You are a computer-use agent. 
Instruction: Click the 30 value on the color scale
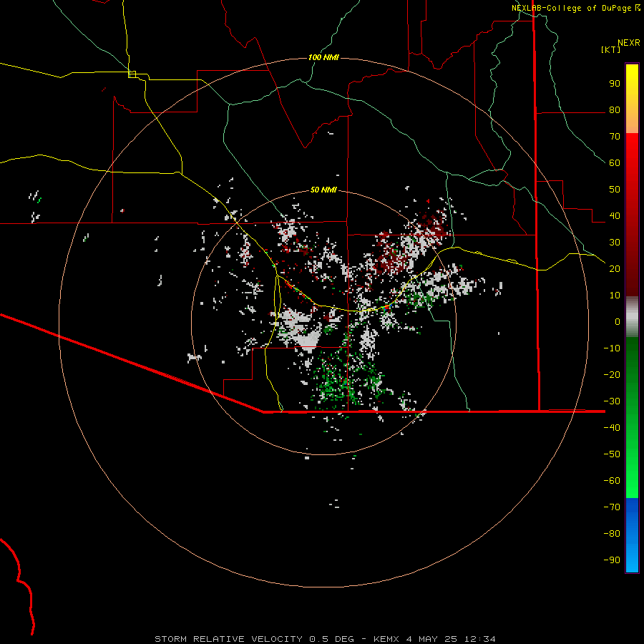point(615,243)
